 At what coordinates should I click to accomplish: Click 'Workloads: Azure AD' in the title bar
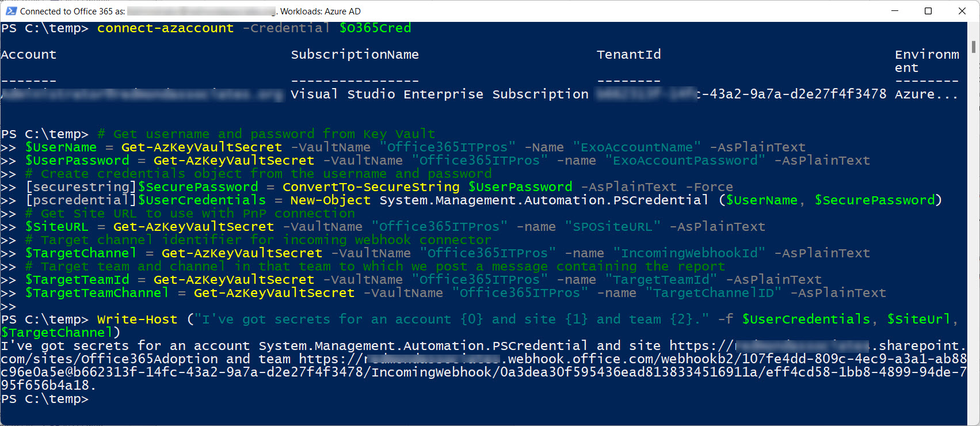321,11
